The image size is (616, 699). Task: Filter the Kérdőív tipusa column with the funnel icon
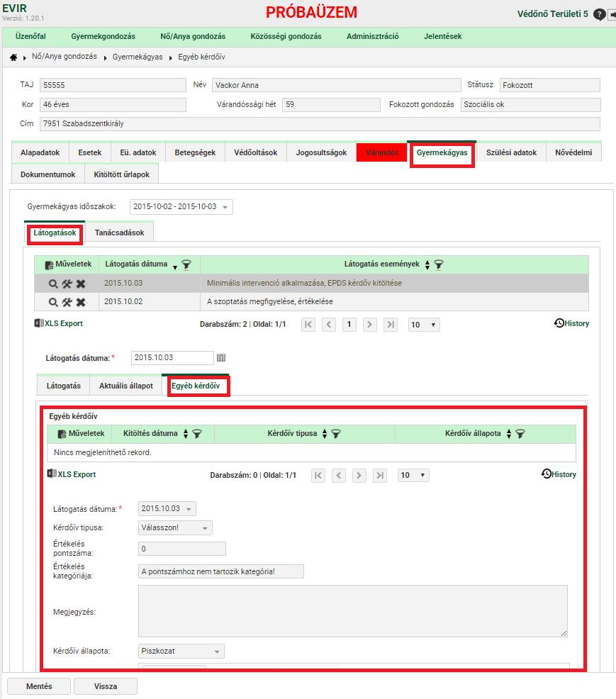[x=335, y=434]
